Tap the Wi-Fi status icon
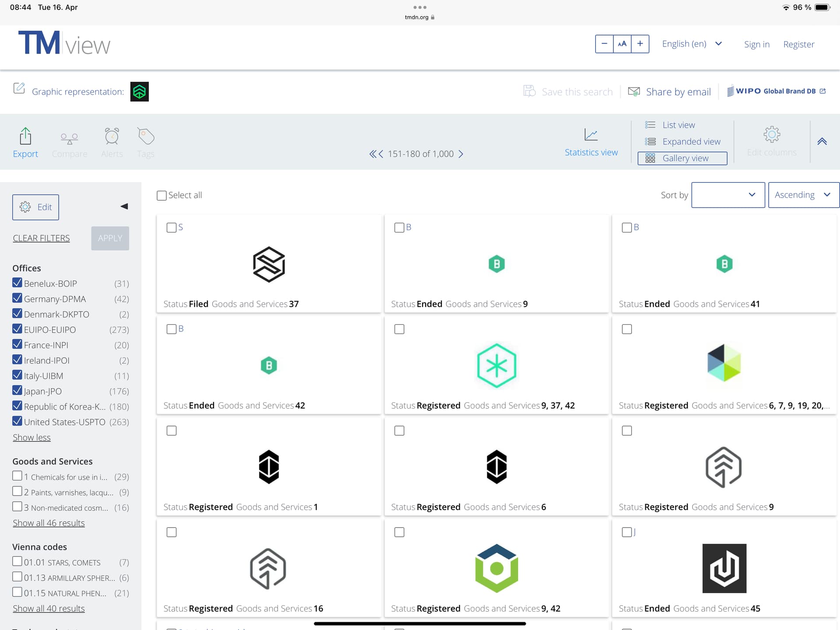This screenshot has width=840, height=630. [786, 7]
